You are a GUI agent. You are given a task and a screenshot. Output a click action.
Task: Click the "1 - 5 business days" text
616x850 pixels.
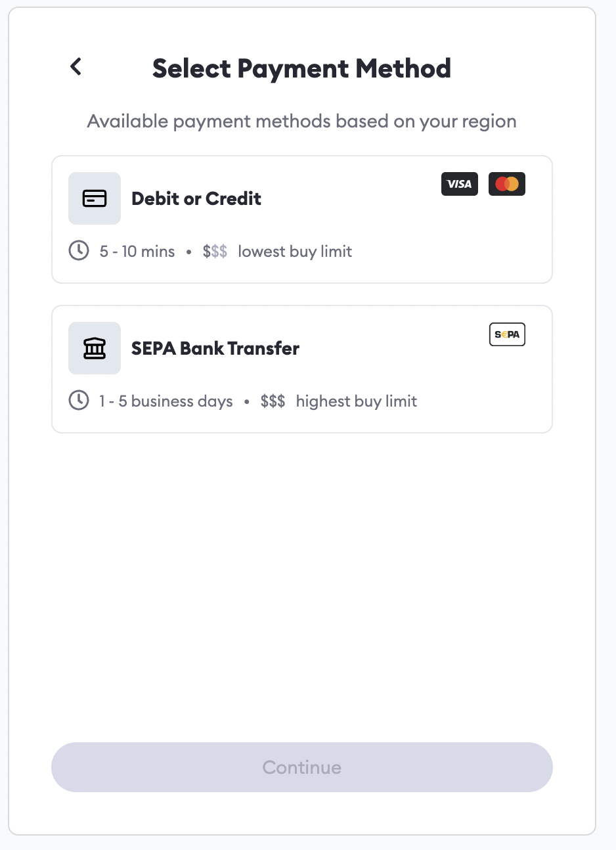166,401
